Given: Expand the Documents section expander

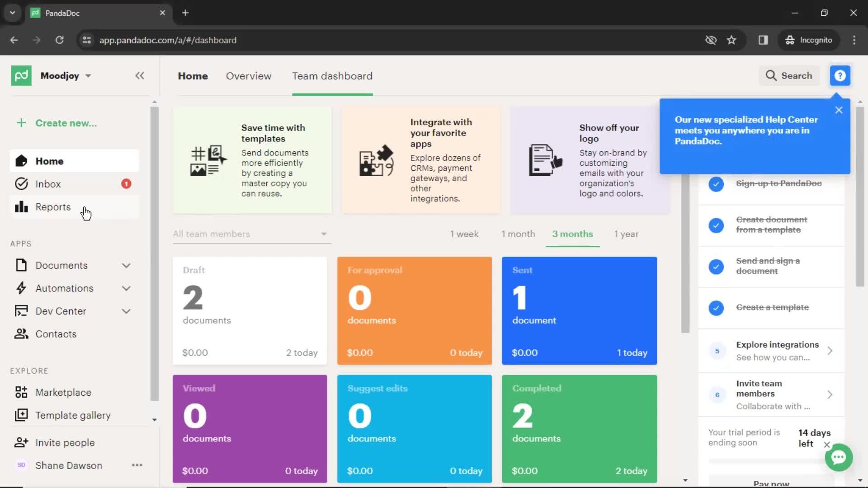Looking at the screenshot, I should point(127,265).
